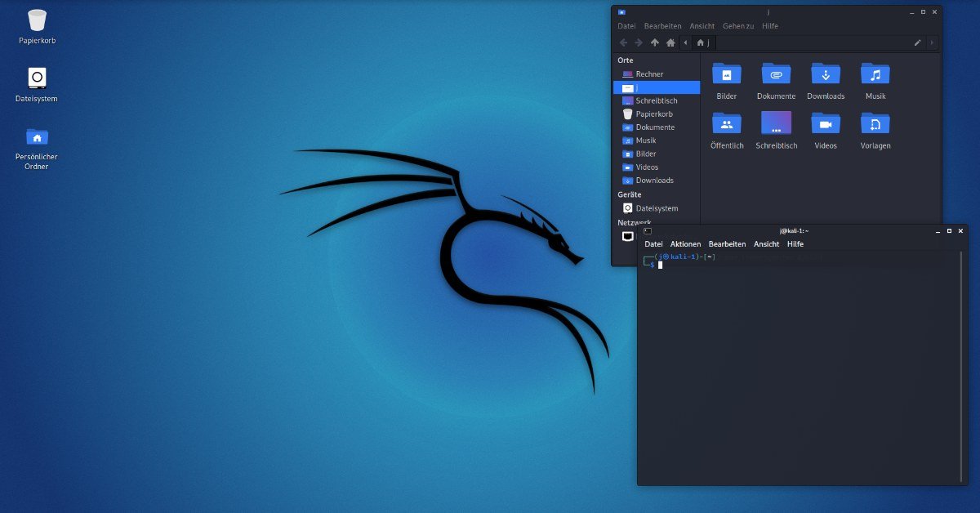Open Dokumente in the sidebar
The width and height of the screenshot is (980, 513).
pyautogui.click(x=657, y=127)
